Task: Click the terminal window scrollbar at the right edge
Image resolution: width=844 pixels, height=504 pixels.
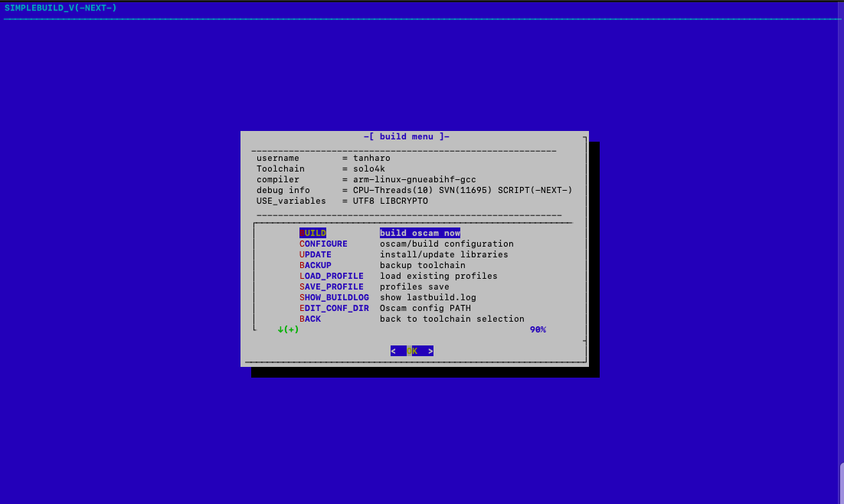Action: 841,483
